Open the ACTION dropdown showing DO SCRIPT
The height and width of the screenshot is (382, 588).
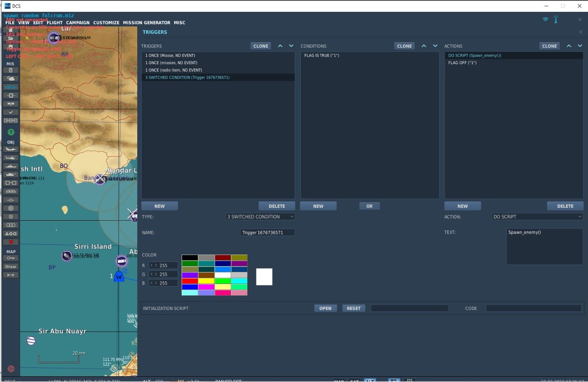coord(537,217)
